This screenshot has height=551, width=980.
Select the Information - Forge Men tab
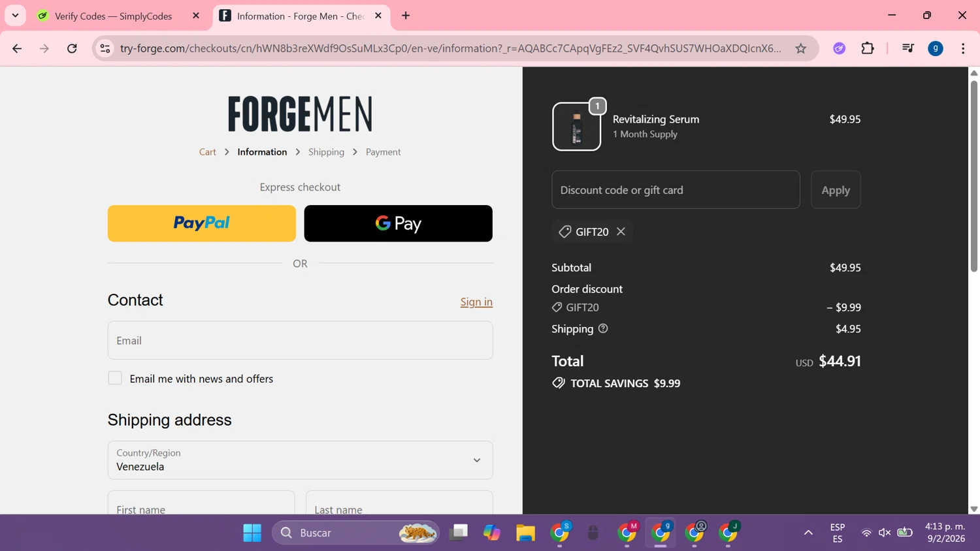[x=301, y=16]
